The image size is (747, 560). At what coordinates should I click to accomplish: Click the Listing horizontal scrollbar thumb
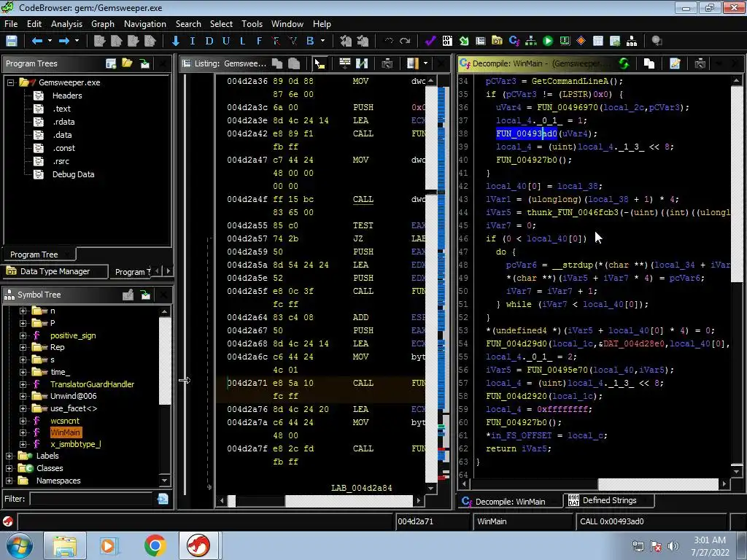click(349, 501)
